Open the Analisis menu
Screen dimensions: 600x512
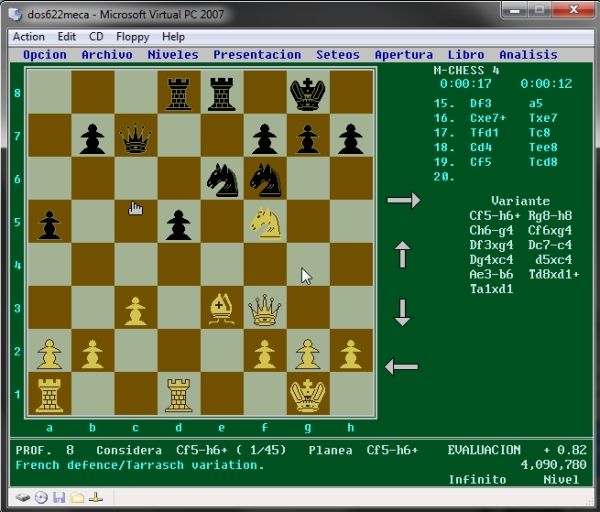(528, 55)
